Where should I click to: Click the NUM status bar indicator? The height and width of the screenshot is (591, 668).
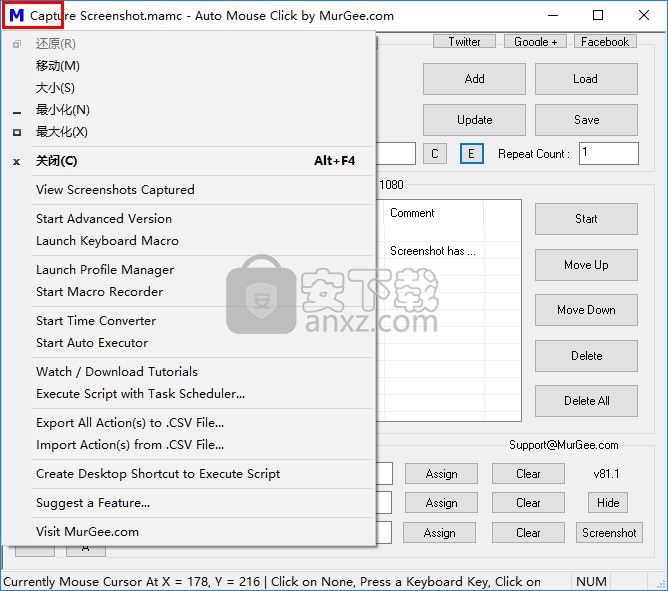(x=591, y=582)
